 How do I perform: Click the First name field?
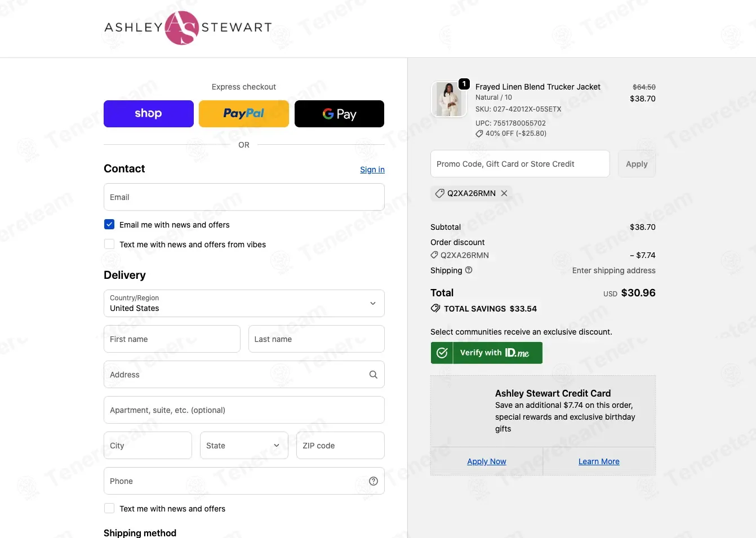pos(172,339)
